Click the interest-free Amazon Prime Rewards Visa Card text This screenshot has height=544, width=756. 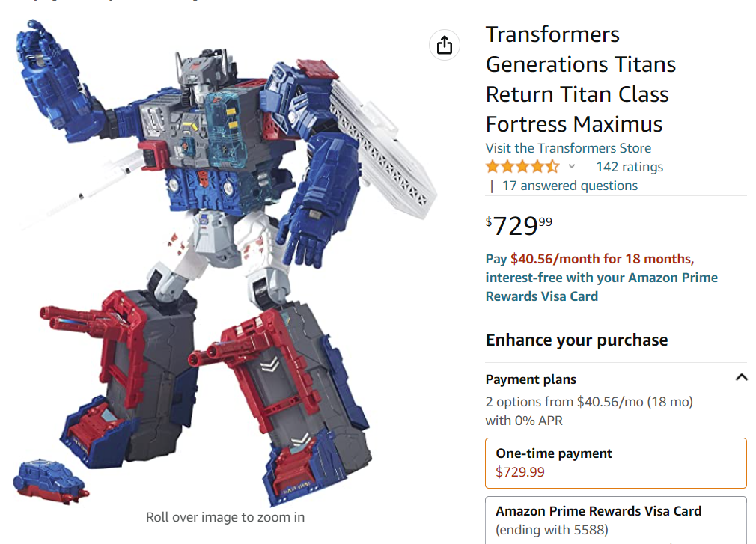point(601,287)
